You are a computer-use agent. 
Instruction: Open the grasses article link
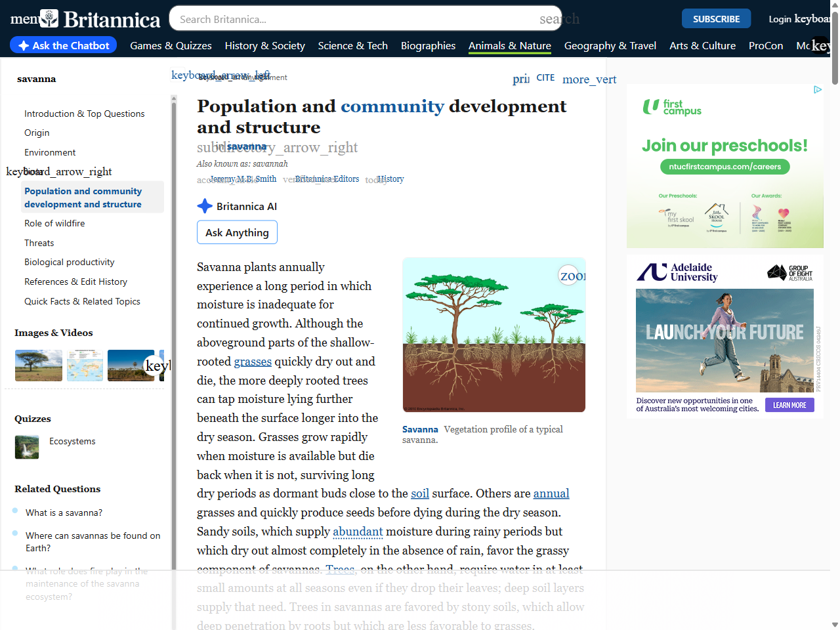click(253, 362)
